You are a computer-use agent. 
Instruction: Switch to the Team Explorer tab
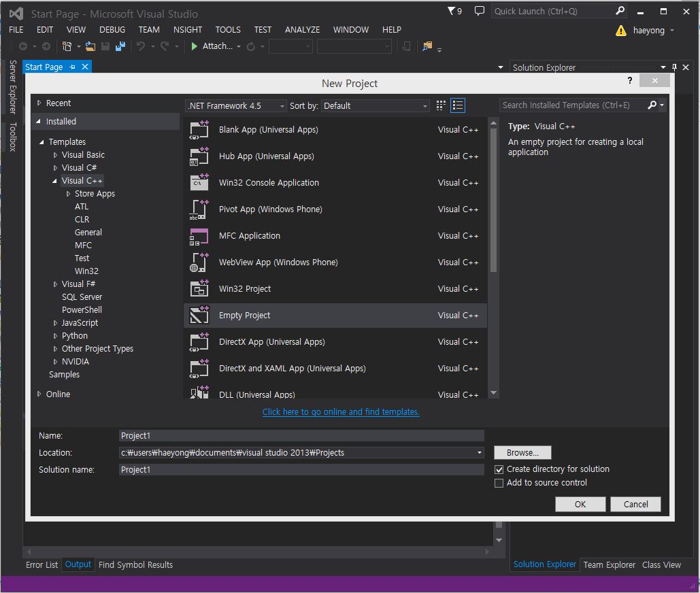pos(609,564)
